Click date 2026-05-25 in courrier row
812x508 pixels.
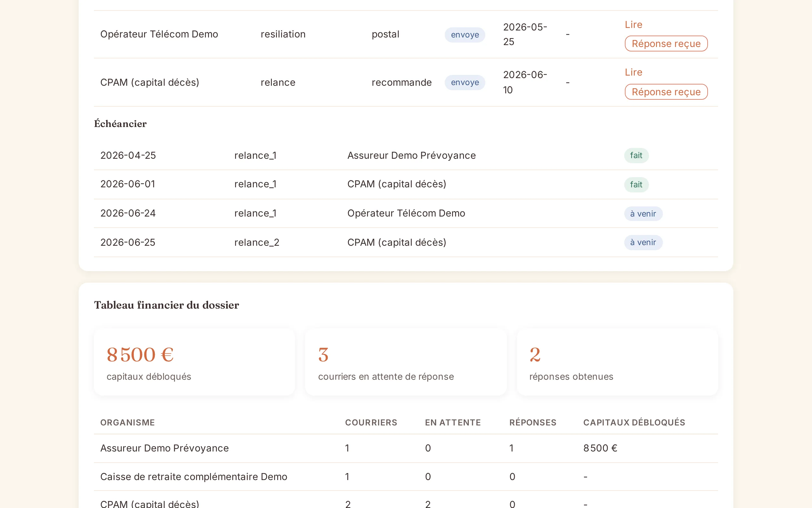pos(525,34)
